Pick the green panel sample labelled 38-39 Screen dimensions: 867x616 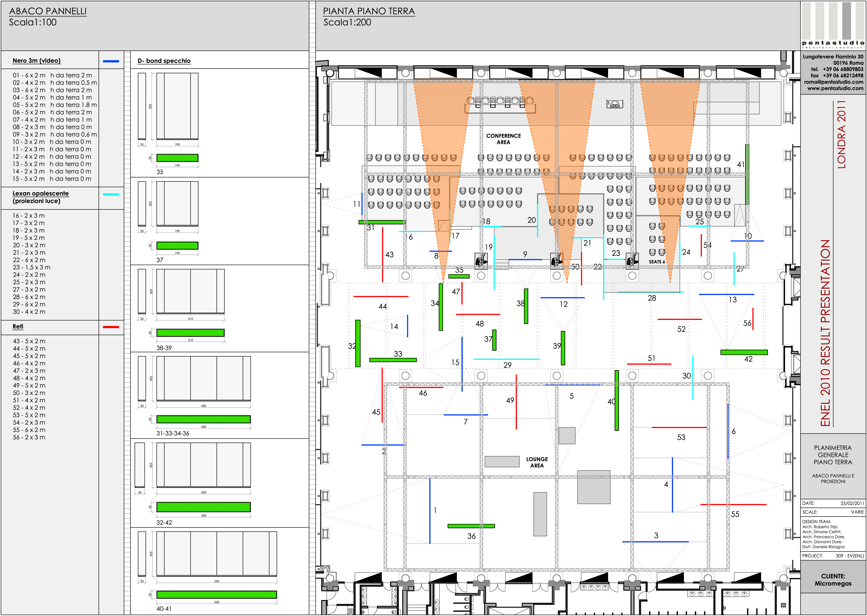190,333
